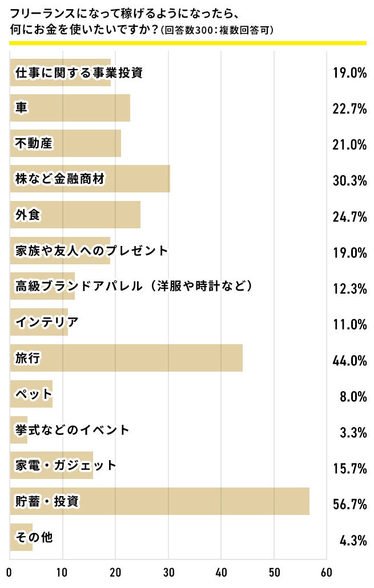Click the 56.7% value
Screen dimensions: 374x588
(x=349, y=503)
